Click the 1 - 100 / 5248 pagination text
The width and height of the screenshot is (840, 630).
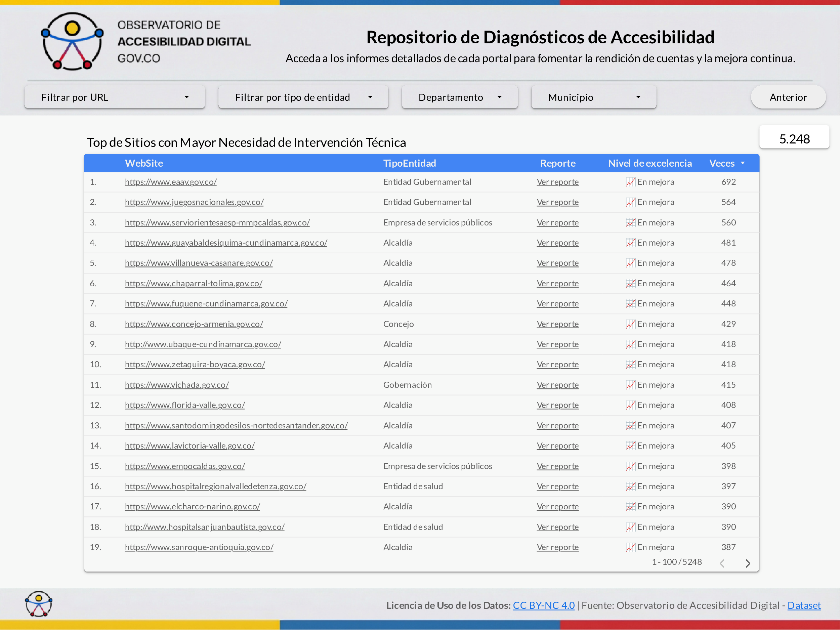(677, 562)
